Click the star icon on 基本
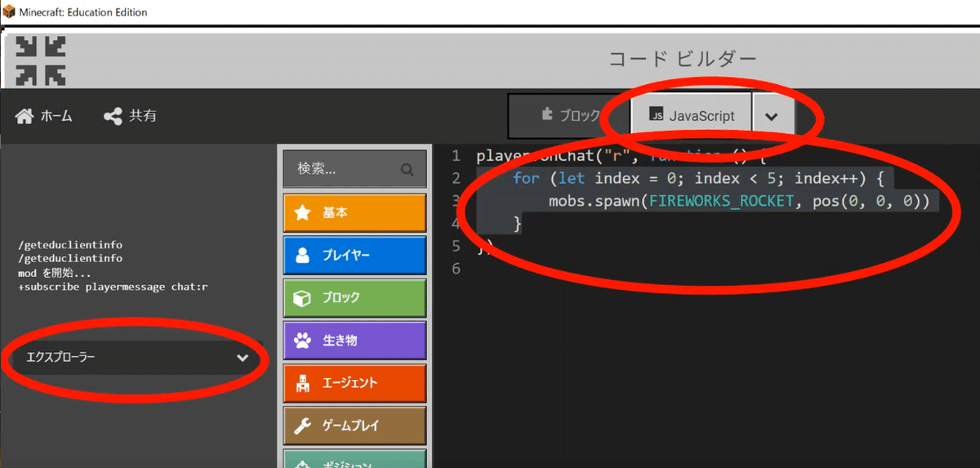 pyautogui.click(x=303, y=212)
